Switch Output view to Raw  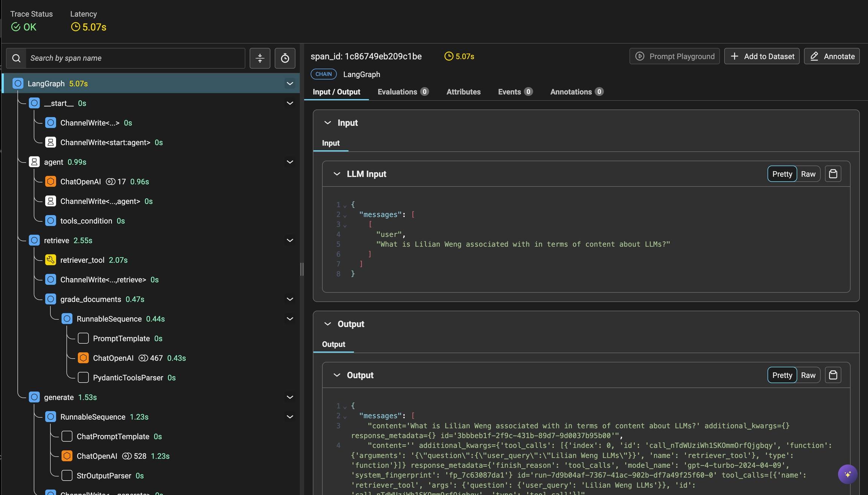pos(808,375)
